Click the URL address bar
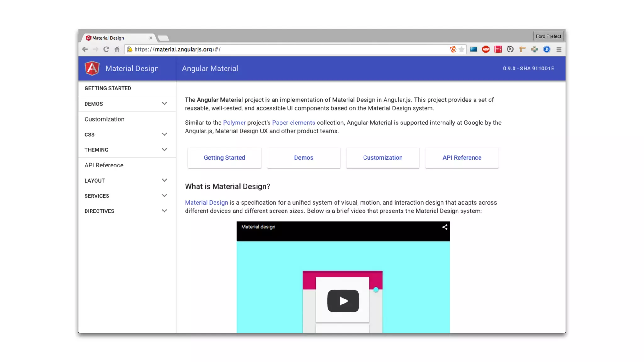The image size is (644, 362). (x=283, y=49)
